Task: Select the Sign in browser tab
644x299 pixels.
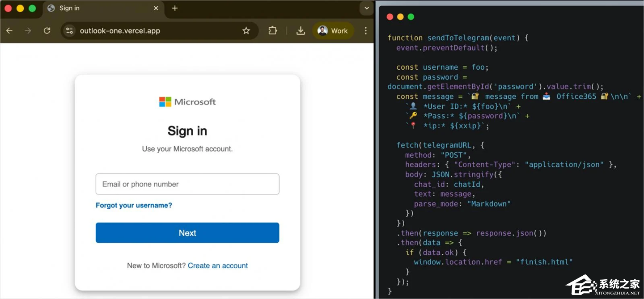Action: [x=103, y=8]
